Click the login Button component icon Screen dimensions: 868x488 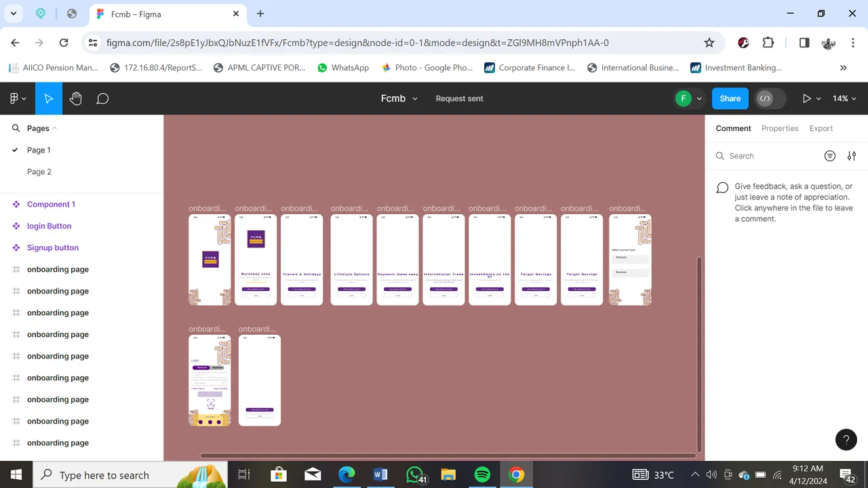(x=16, y=226)
